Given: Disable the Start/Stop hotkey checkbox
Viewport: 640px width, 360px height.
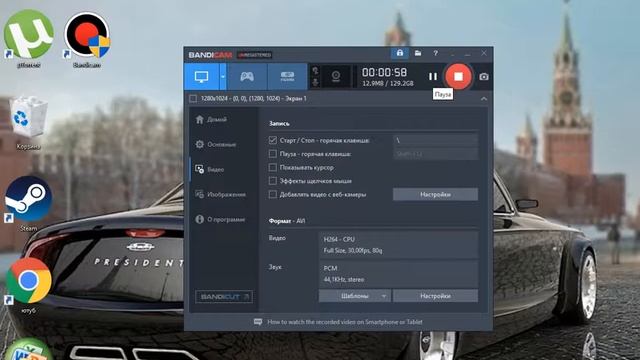Looking at the screenshot, I should 273,140.
